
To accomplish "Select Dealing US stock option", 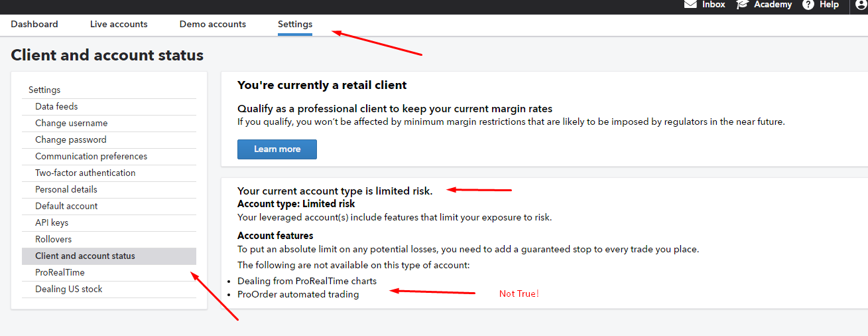I will pyautogui.click(x=68, y=289).
